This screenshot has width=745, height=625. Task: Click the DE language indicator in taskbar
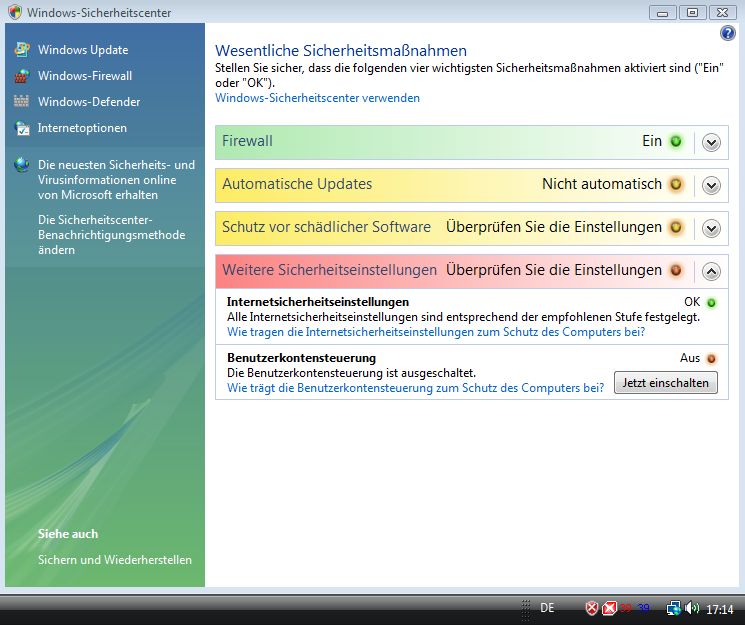547,608
